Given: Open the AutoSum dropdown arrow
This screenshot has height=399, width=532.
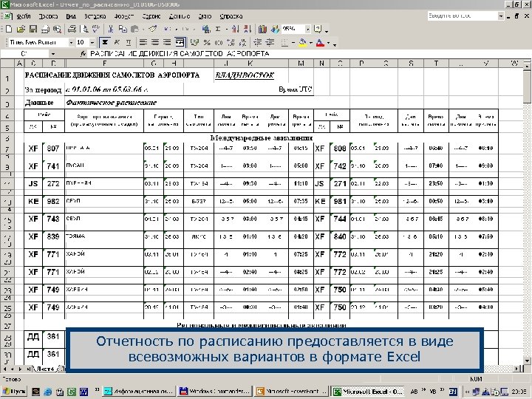Looking at the screenshot, I should [x=226, y=29].
